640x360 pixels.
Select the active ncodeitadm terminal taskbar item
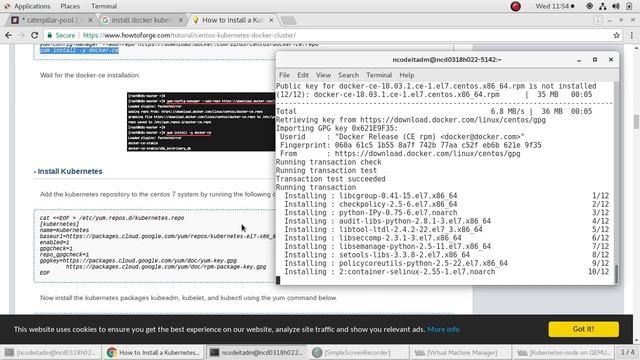(x=256, y=352)
